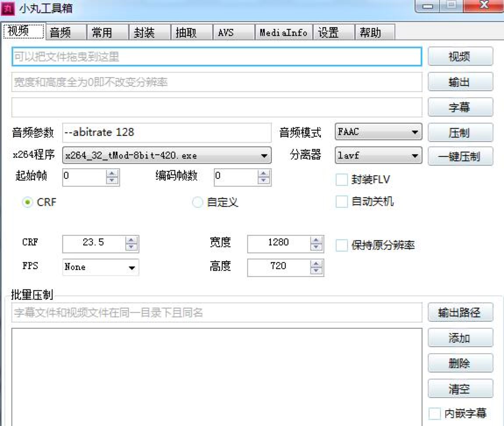
Task: Click the 压制 button
Action: click(x=461, y=132)
